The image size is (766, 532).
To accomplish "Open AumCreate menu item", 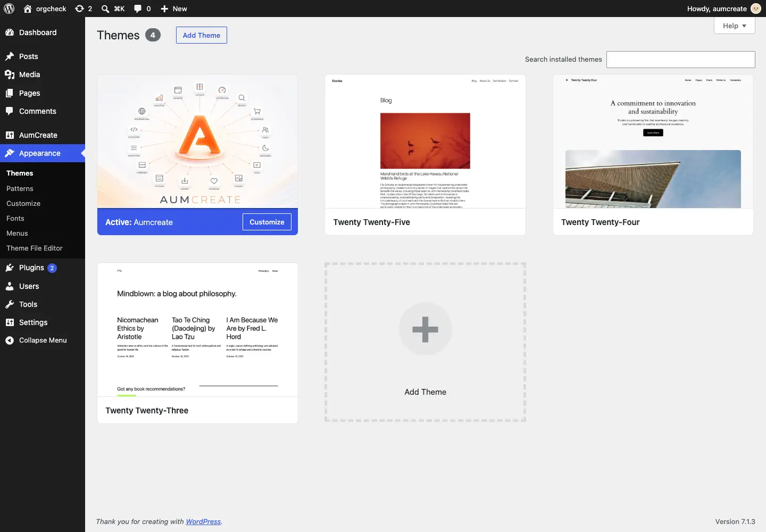I will point(43,135).
